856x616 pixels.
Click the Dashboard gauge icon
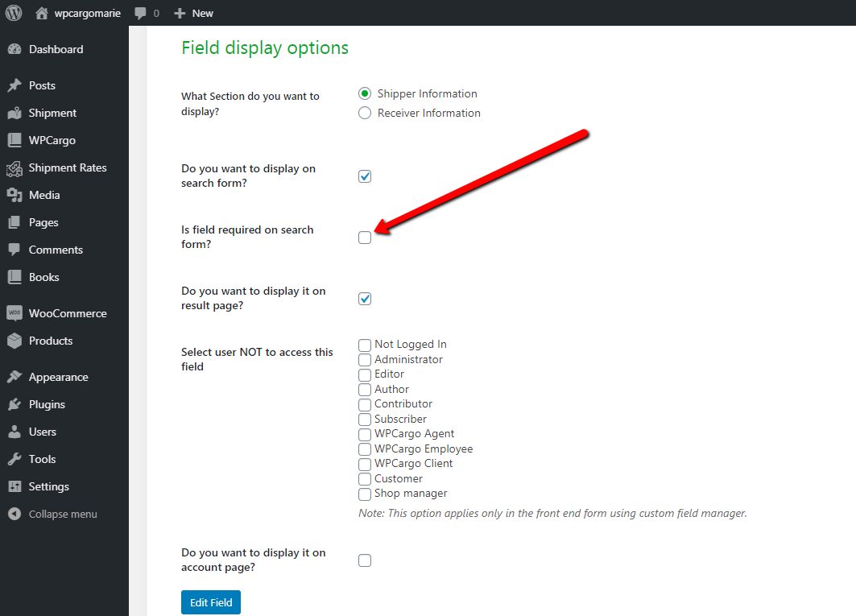(14, 49)
